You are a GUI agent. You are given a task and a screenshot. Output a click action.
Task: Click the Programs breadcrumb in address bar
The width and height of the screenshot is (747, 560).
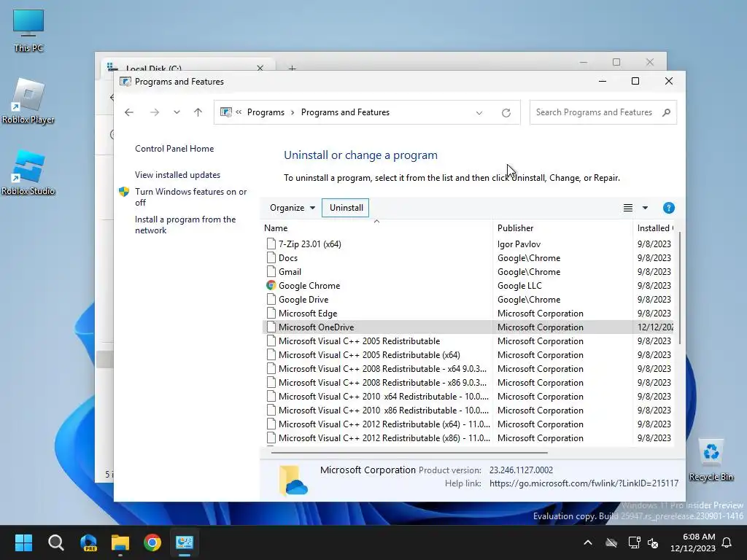(266, 112)
